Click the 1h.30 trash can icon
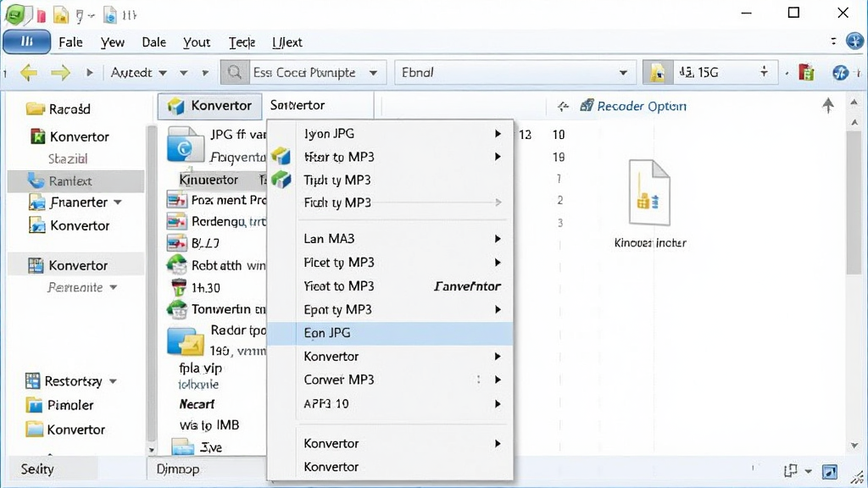Viewport: 868px width, 488px height. click(179, 287)
